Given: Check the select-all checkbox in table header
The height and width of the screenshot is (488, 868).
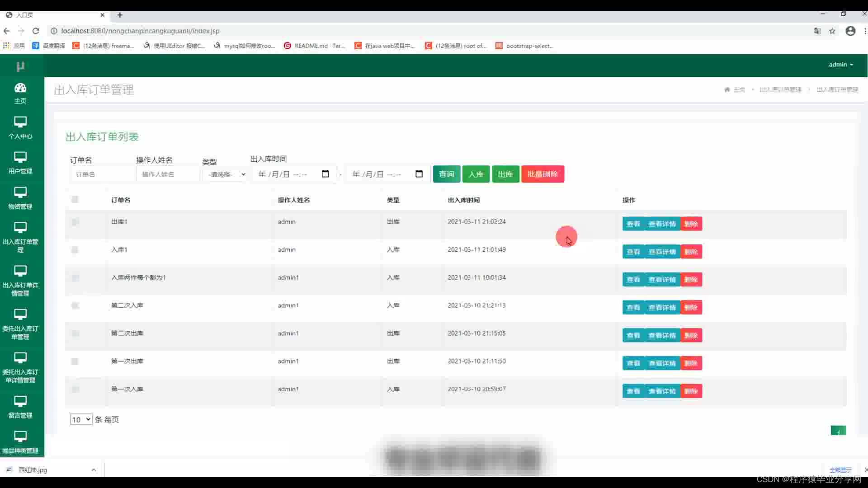Looking at the screenshot, I should coord(75,199).
